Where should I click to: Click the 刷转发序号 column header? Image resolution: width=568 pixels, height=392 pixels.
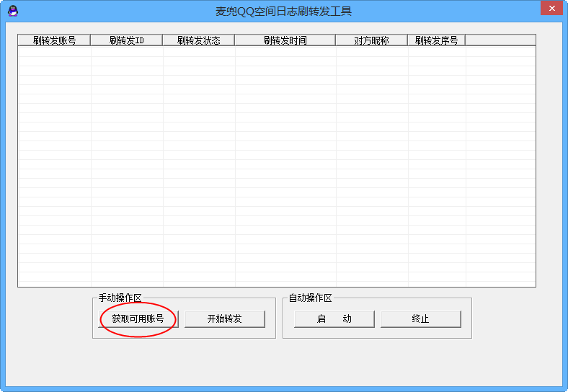[437, 40]
